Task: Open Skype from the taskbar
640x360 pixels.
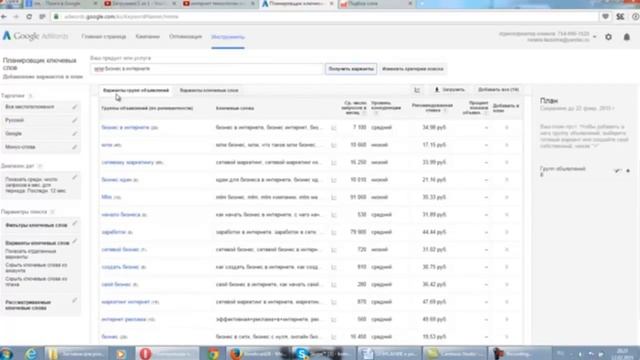Action: (x=302, y=353)
